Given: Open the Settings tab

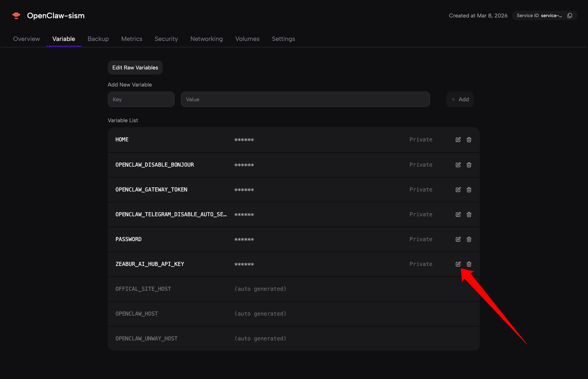Looking at the screenshot, I should (x=283, y=39).
